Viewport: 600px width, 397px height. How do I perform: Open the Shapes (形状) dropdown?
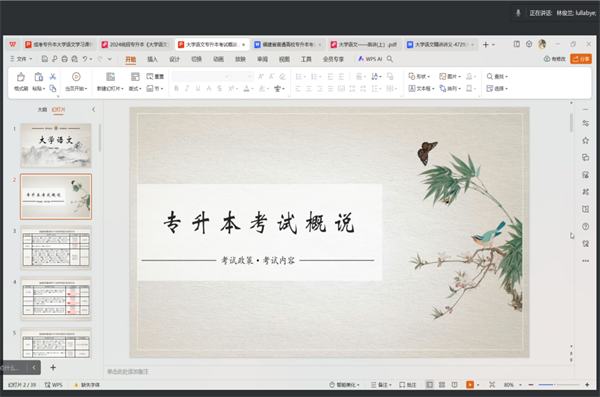click(419, 77)
